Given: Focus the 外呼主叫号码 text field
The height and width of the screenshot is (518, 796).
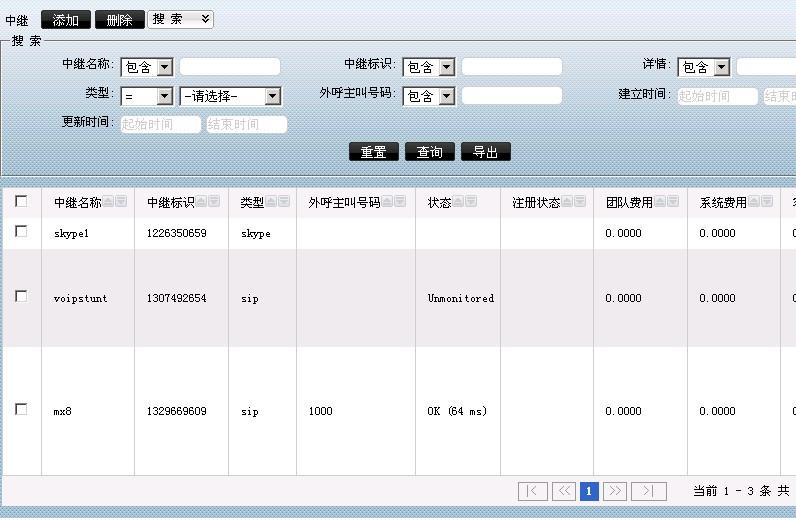Looking at the screenshot, I should tap(512, 95).
